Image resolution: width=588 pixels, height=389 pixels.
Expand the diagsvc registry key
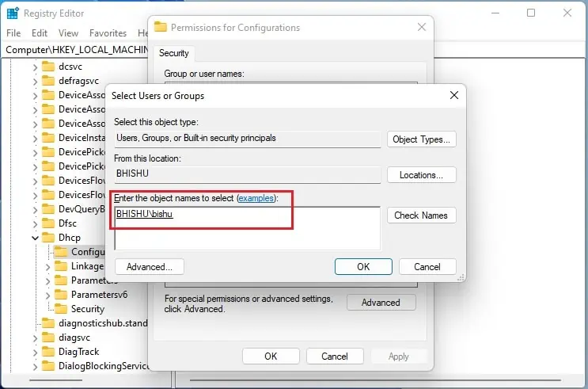tap(35, 338)
